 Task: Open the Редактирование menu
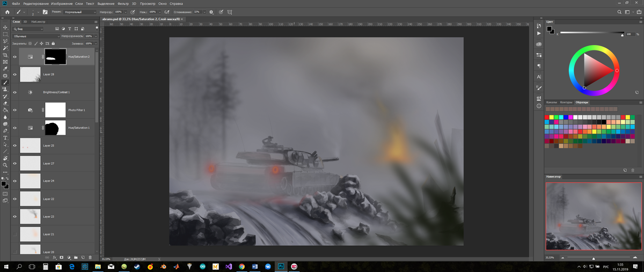[35, 4]
